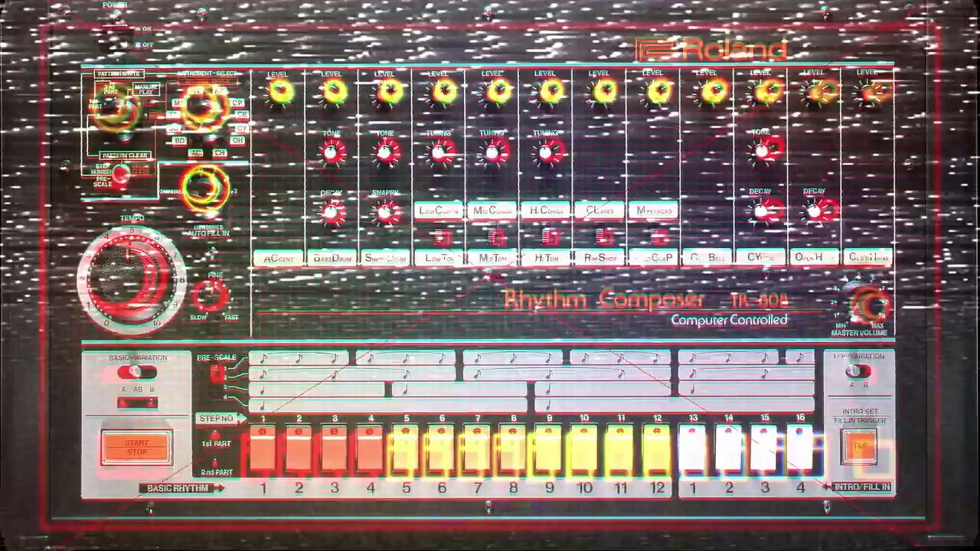Screen dimensions: 980x551
Task: Click the Open Hihat Decay knob
Action: (818, 210)
